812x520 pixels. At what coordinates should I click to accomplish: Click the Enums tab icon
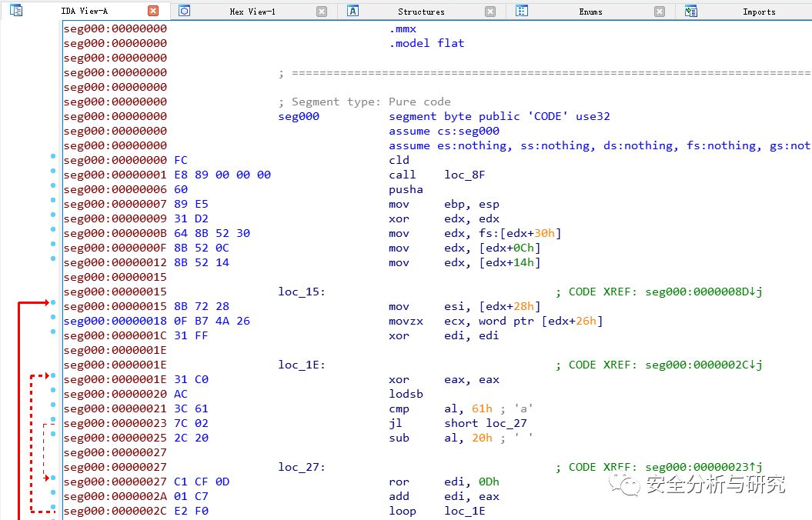click(522, 11)
